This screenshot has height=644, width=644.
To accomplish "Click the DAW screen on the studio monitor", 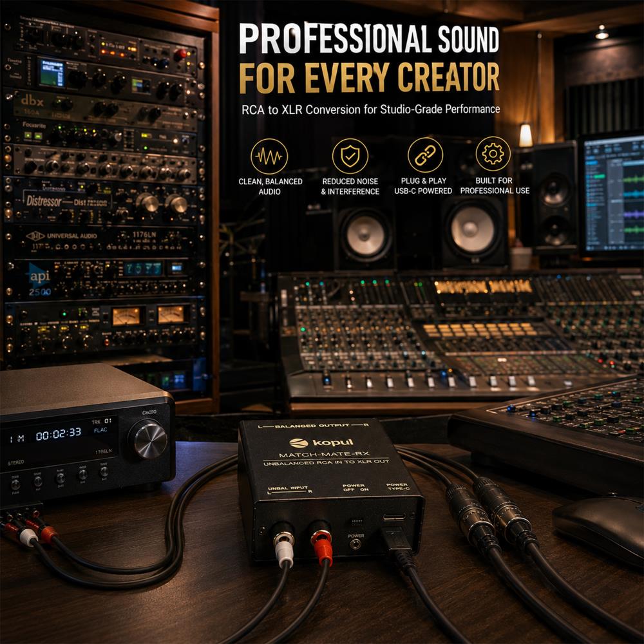I will (x=614, y=193).
